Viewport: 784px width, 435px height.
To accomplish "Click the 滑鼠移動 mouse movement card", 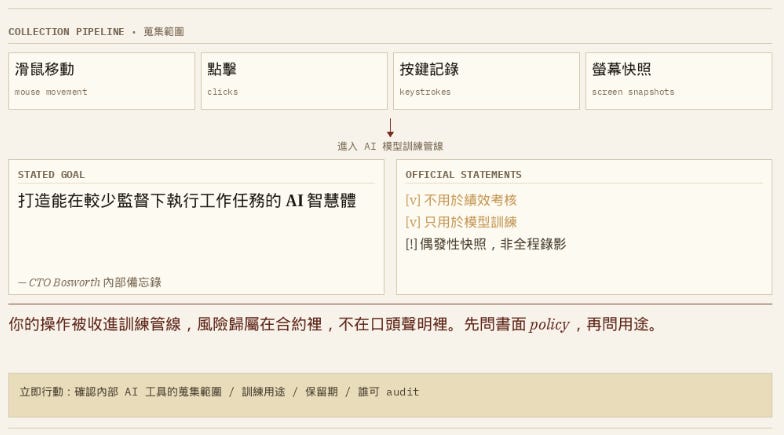I will (x=102, y=81).
